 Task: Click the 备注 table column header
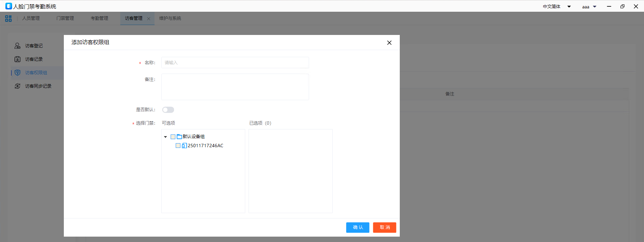point(450,94)
